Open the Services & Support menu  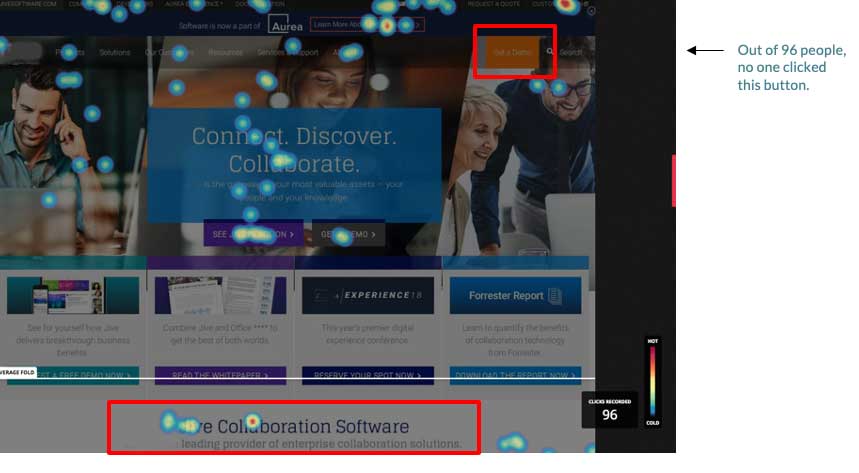point(288,53)
